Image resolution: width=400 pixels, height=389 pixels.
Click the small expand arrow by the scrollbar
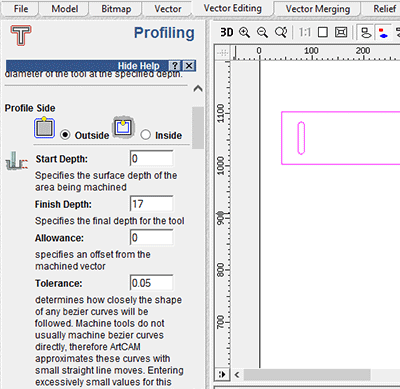(222, 375)
